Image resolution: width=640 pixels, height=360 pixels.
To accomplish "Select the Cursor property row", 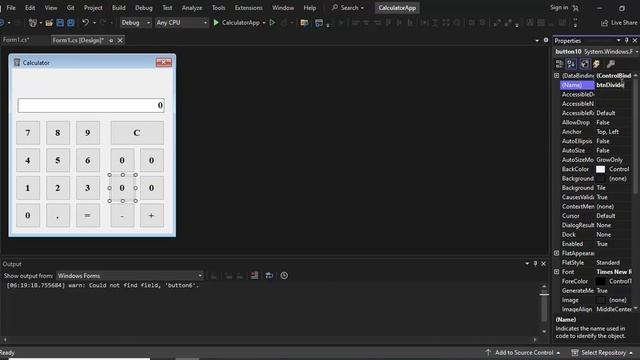I will pos(596,216).
